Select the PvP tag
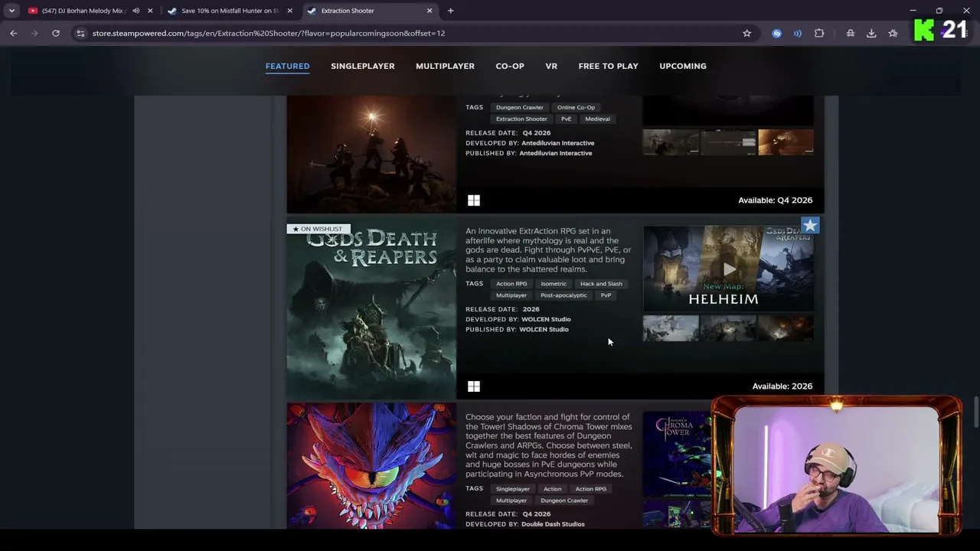Screen dimensions: 980x551 606,295
